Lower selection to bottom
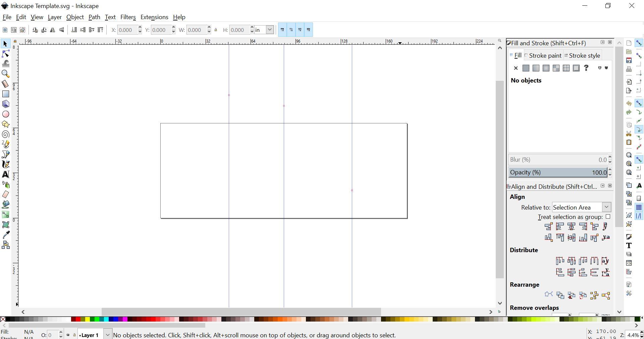 click(74, 30)
